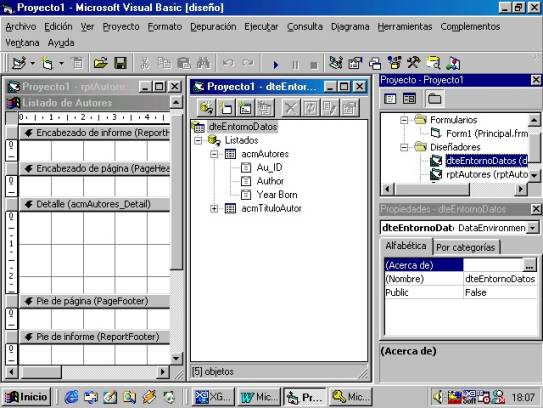This screenshot has width=543, height=408.
Task: Click the Properties icon in designer toolbar
Action: 349,108
